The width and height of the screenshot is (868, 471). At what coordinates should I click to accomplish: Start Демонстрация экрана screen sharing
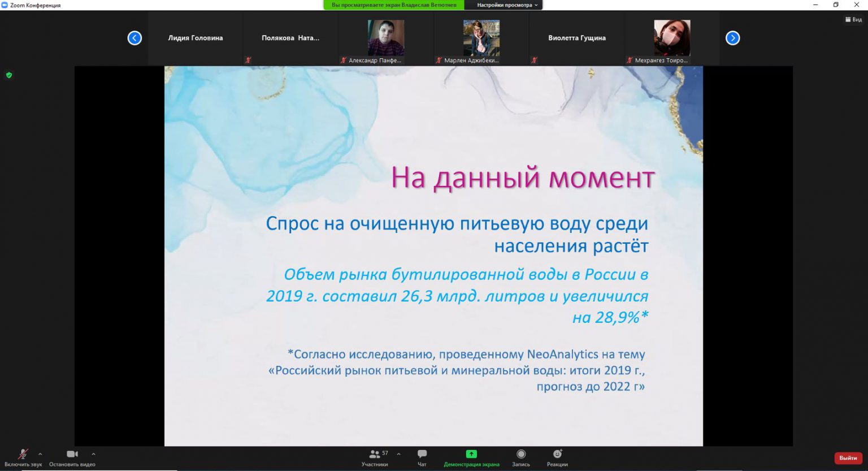[x=471, y=457]
